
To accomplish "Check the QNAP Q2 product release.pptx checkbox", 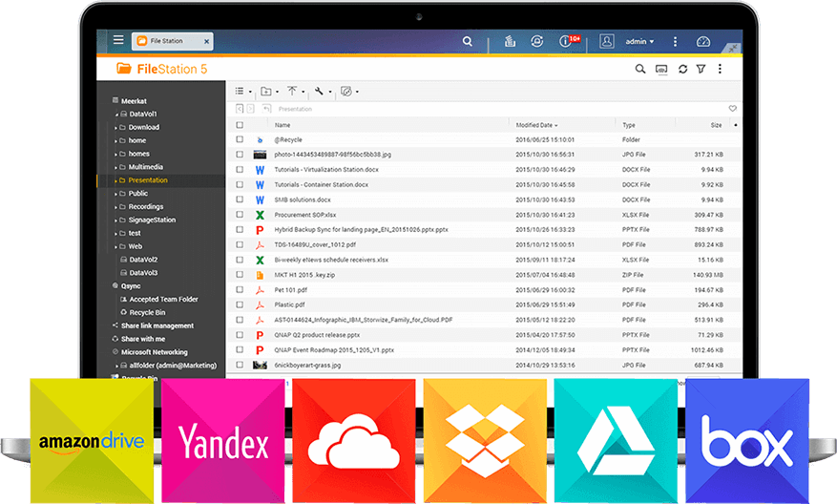I will [x=240, y=335].
